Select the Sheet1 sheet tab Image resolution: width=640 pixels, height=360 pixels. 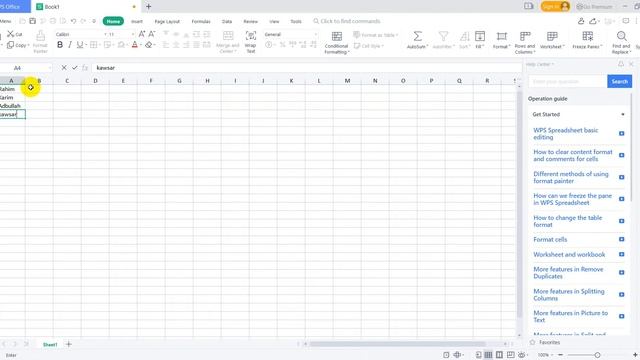pyautogui.click(x=50, y=344)
